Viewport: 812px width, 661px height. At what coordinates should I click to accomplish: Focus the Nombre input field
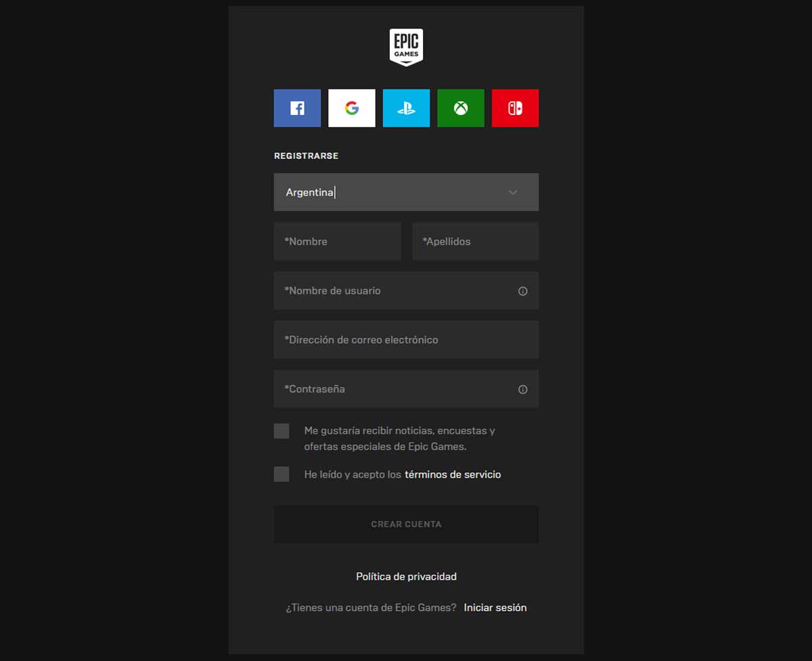click(338, 242)
